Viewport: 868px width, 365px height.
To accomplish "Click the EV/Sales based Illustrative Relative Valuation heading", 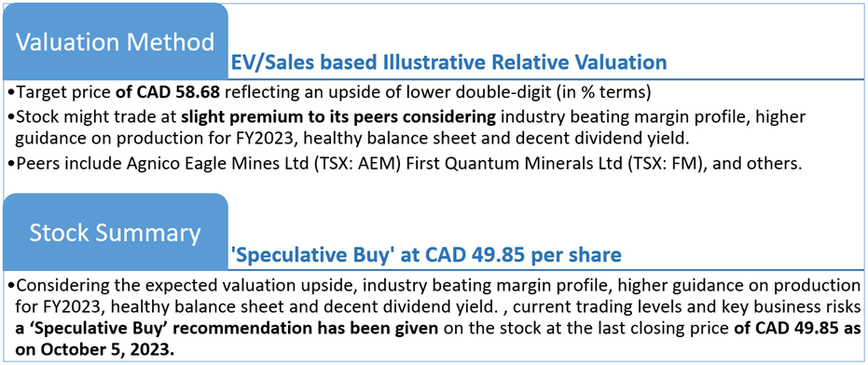I will pos(448,62).
